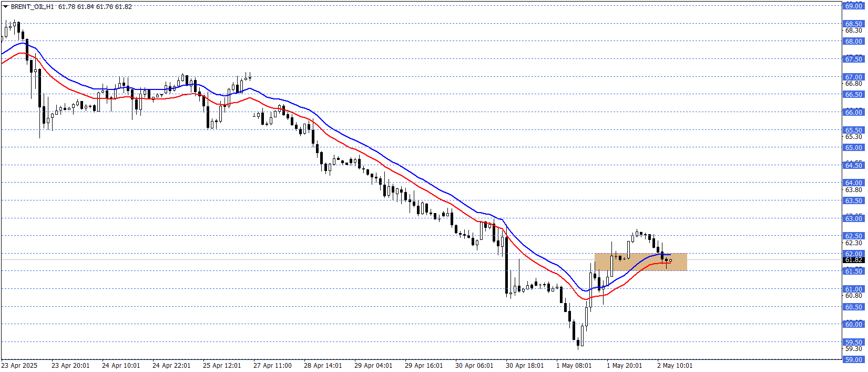Image resolution: width=868 pixels, height=372 pixels.
Task: Click the 30 Apr 06:01 time label
Action: [474, 366]
